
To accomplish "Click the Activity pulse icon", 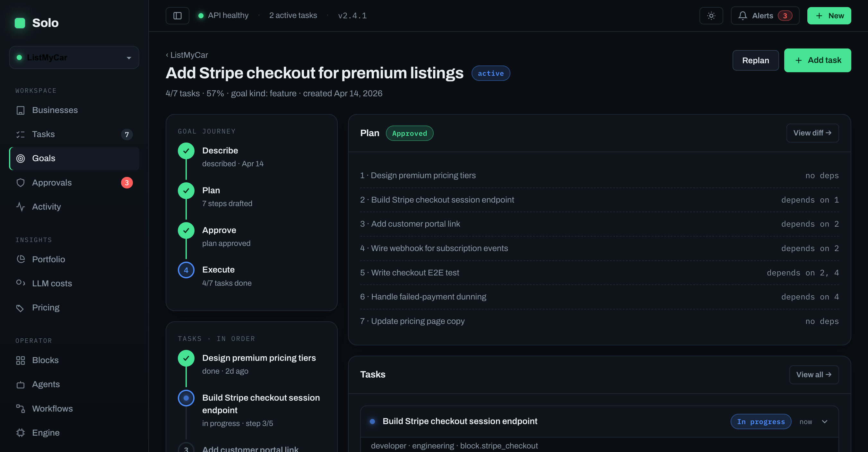I will tap(21, 207).
